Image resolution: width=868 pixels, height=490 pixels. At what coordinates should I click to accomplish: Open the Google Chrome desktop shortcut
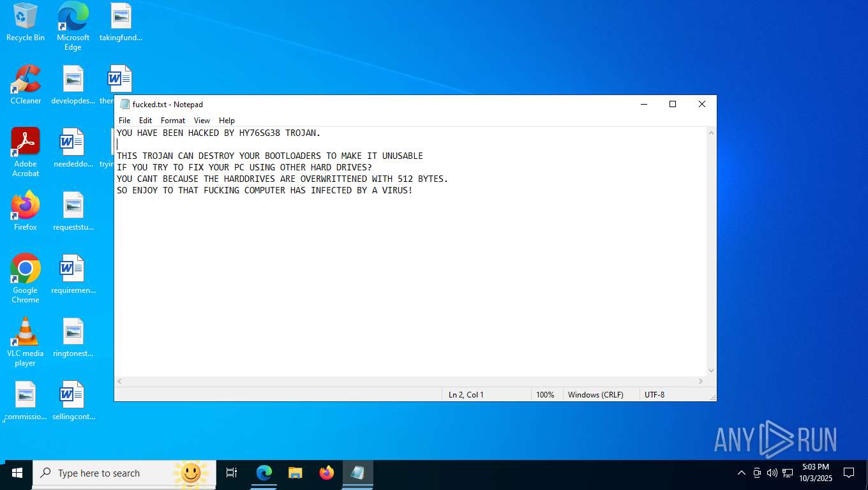[26, 279]
